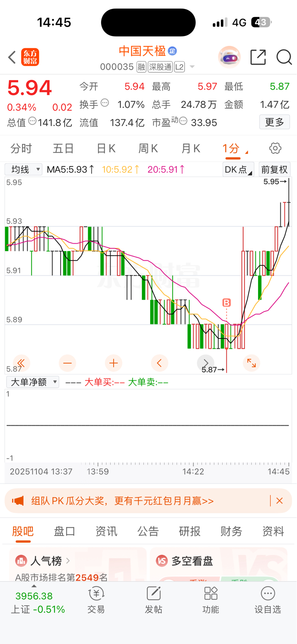Screen dimensions: 297x644
Task: Open 发帖 post composer
Action: pos(153,600)
